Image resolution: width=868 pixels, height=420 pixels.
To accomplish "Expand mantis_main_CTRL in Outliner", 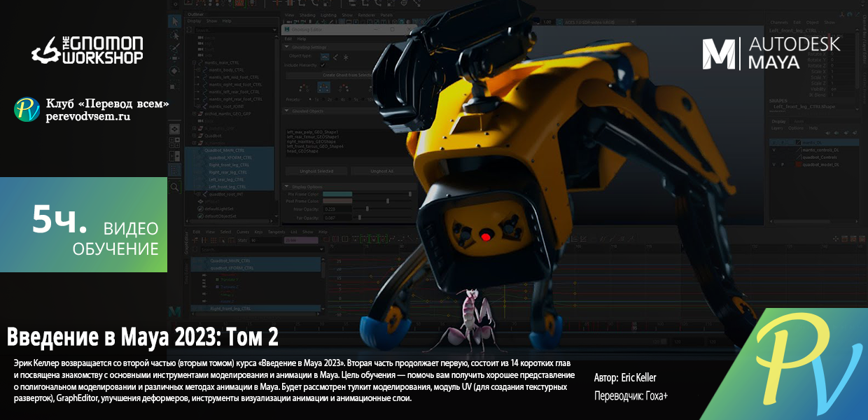I will pyautogui.click(x=194, y=62).
